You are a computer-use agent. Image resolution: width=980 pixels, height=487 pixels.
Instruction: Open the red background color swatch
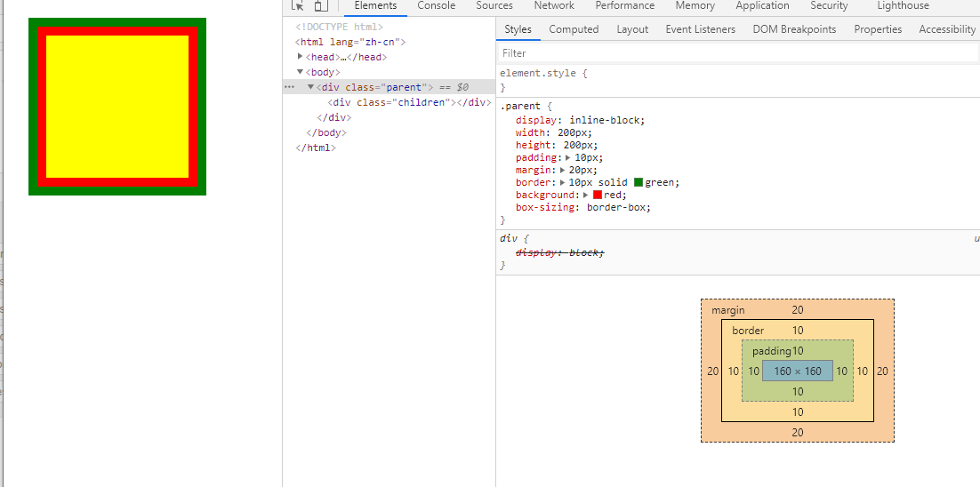coord(598,195)
